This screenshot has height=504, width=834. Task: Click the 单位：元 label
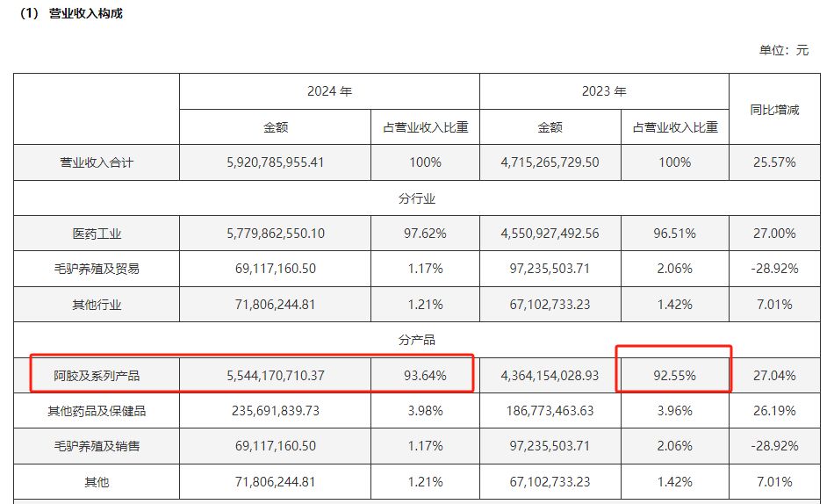783,50
